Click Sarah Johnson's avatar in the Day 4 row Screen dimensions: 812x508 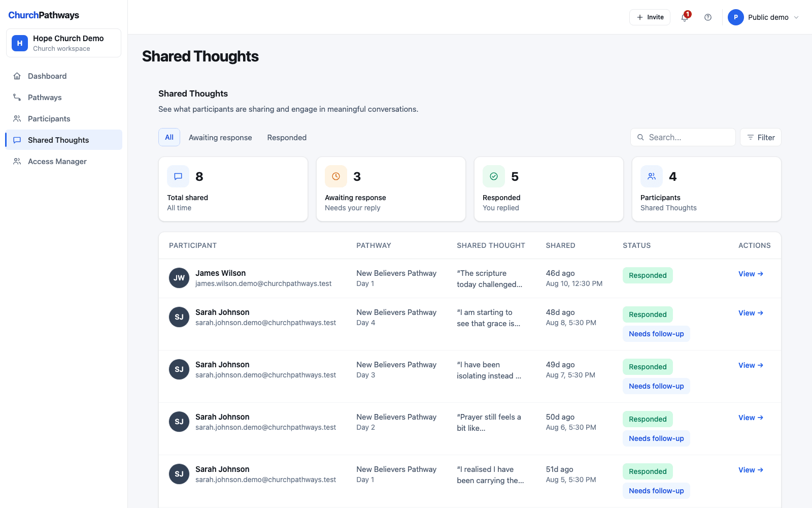179,317
